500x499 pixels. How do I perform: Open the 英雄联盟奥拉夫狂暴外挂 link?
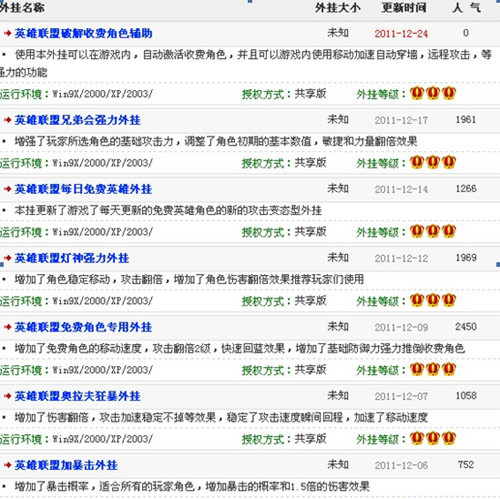pyautogui.click(x=77, y=396)
